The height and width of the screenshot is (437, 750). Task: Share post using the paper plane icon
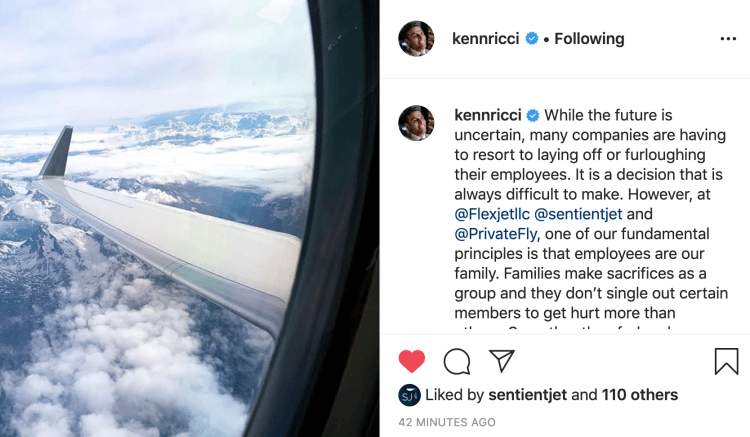(501, 360)
